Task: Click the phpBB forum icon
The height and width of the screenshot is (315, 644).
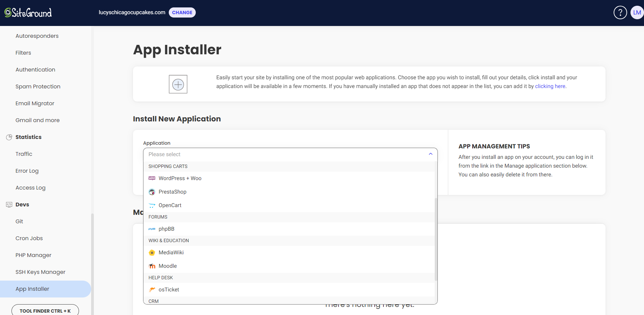Action: pyautogui.click(x=152, y=229)
